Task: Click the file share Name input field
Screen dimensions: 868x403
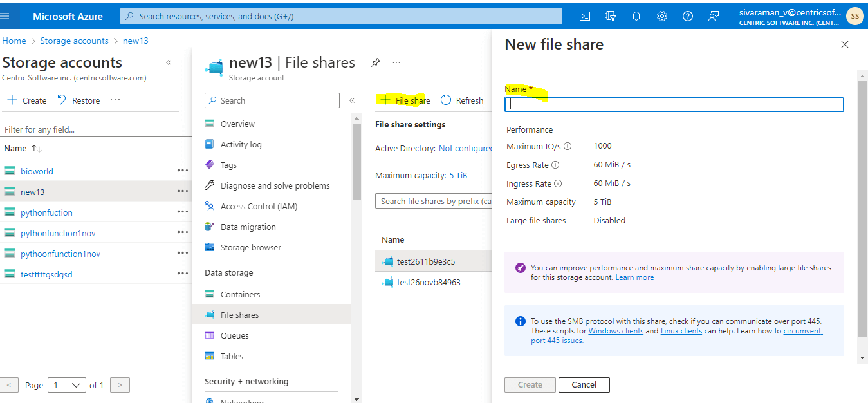Action: [x=673, y=104]
